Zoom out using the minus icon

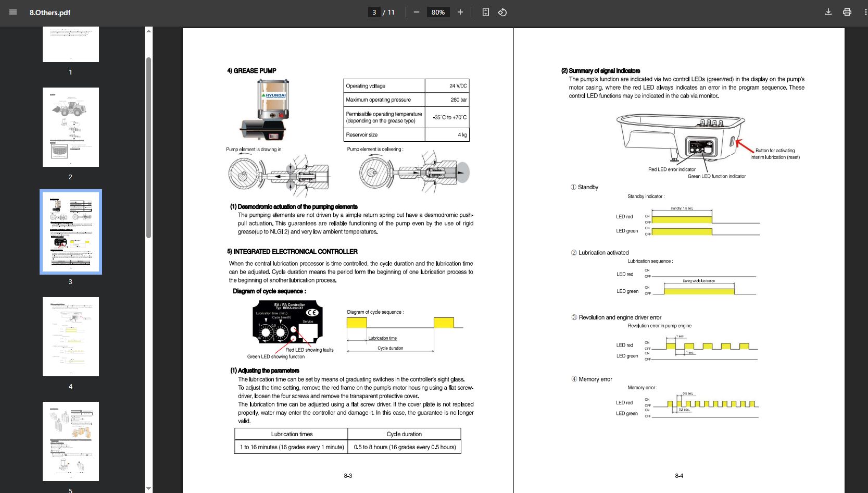pyautogui.click(x=416, y=12)
